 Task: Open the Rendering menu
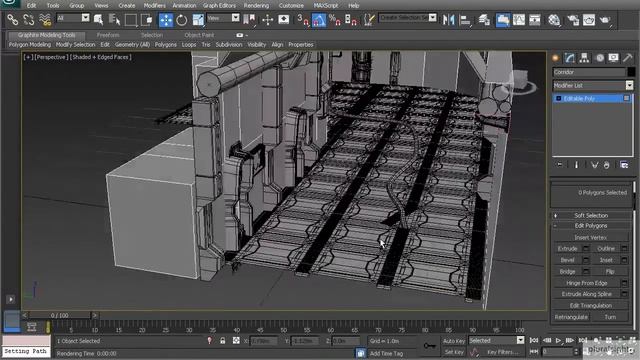coord(256,6)
